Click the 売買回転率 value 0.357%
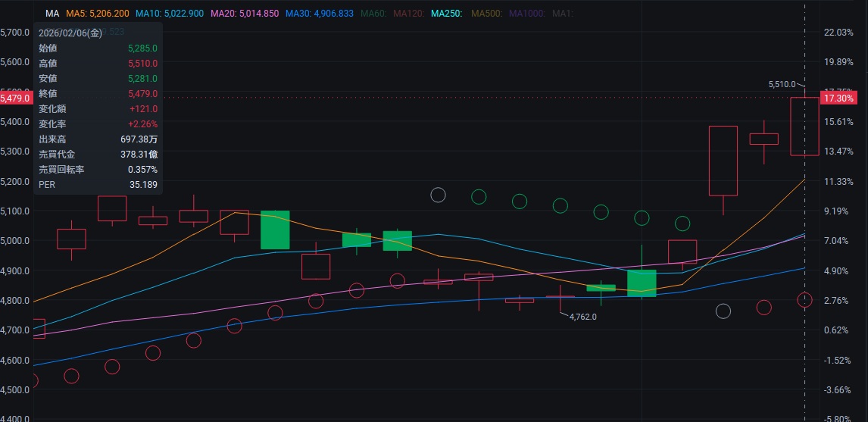 [143, 170]
